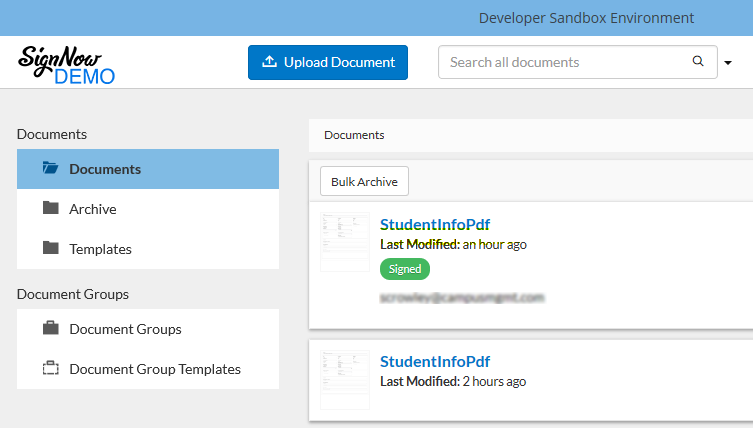The width and height of the screenshot is (753, 428).
Task: Click the Bulk Archive button
Action: [364, 182]
